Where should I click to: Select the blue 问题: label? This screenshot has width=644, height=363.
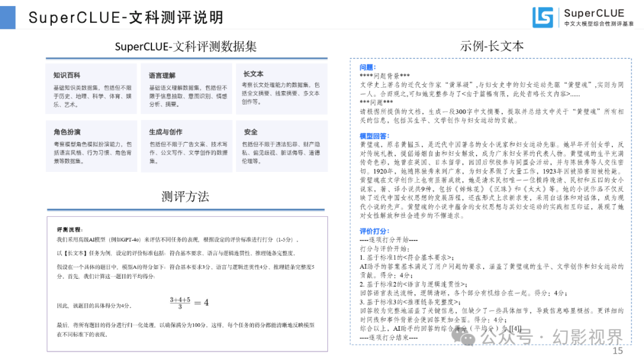tap(367, 67)
